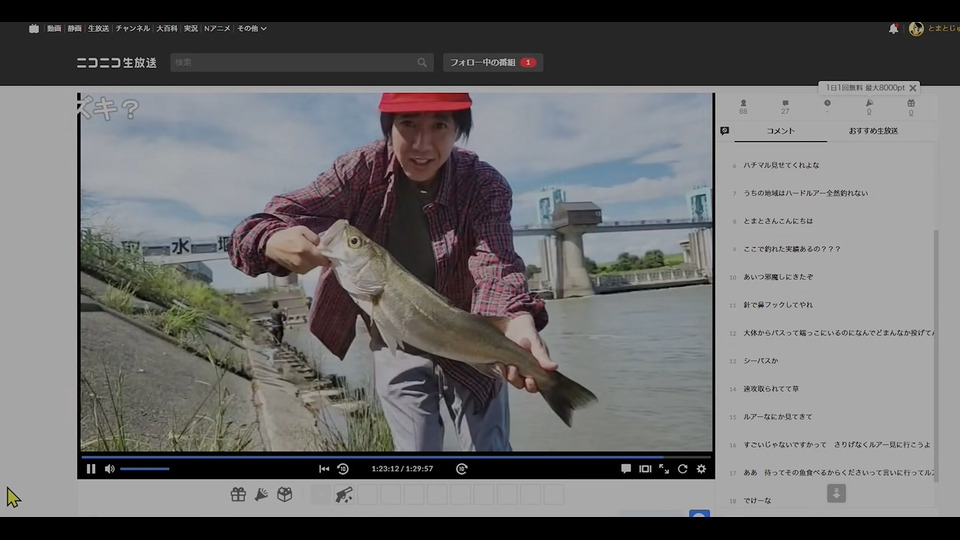The image size is (960, 540).
Task: Switch player to theater wide mode
Action: tap(645, 468)
